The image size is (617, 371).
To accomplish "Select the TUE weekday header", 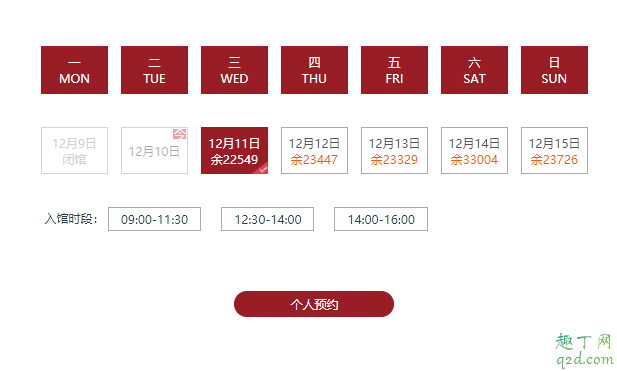I will pos(154,70).
